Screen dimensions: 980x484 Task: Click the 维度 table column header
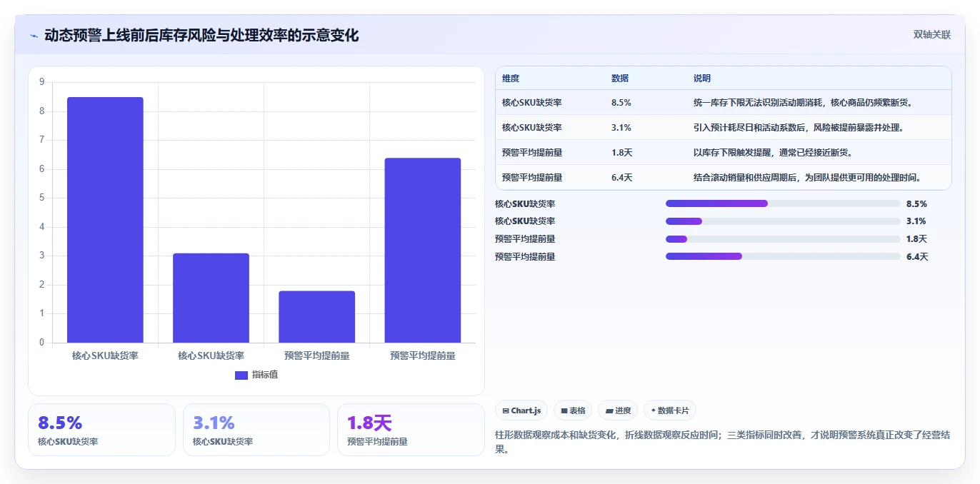[511, 79]
